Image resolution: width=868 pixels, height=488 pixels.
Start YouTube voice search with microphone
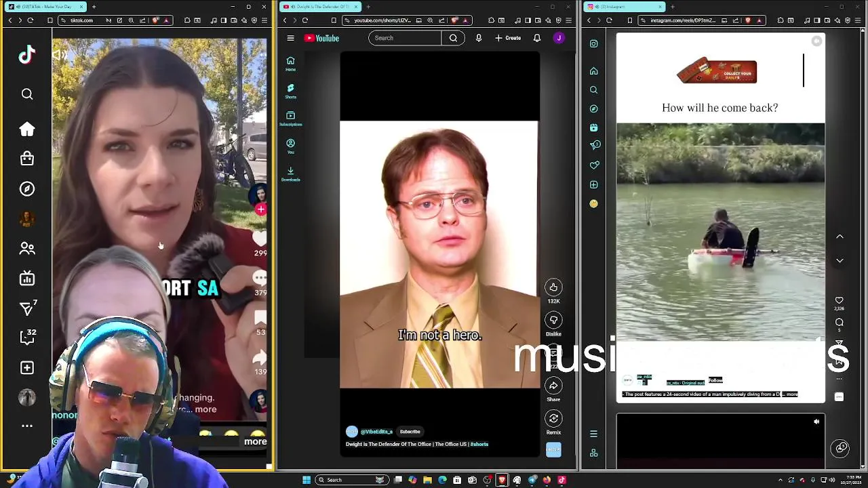point(479,38)
